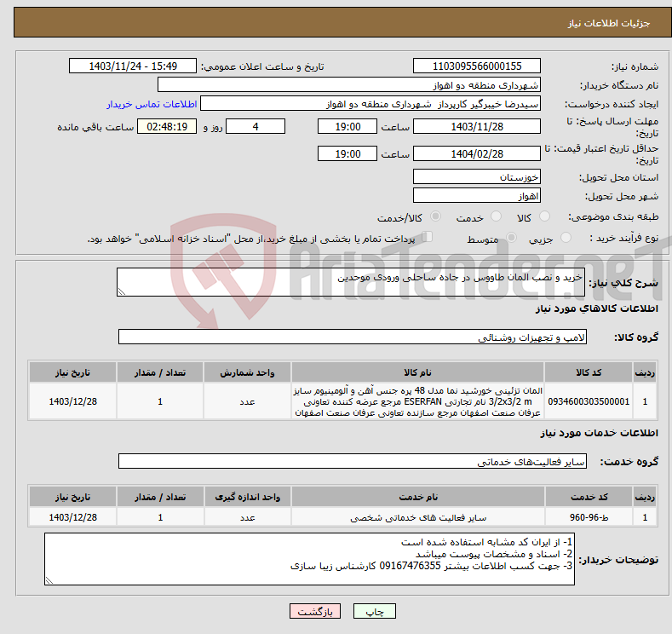Click the goods group field لامپ و تجهیزات روشنائی
The width and height of the screenshot is (672, 634).
[x=353, y=337]
